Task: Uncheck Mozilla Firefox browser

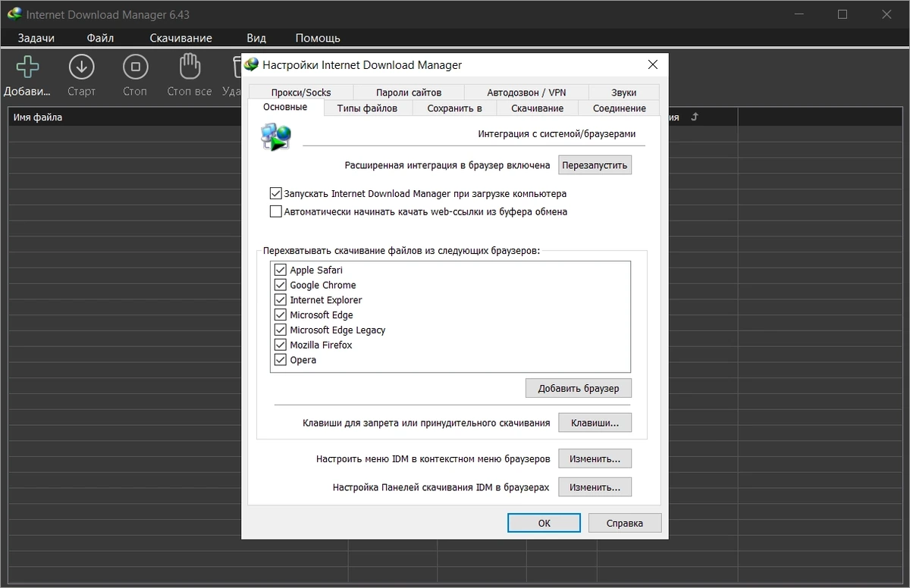Action: click(x=281, y=345)
